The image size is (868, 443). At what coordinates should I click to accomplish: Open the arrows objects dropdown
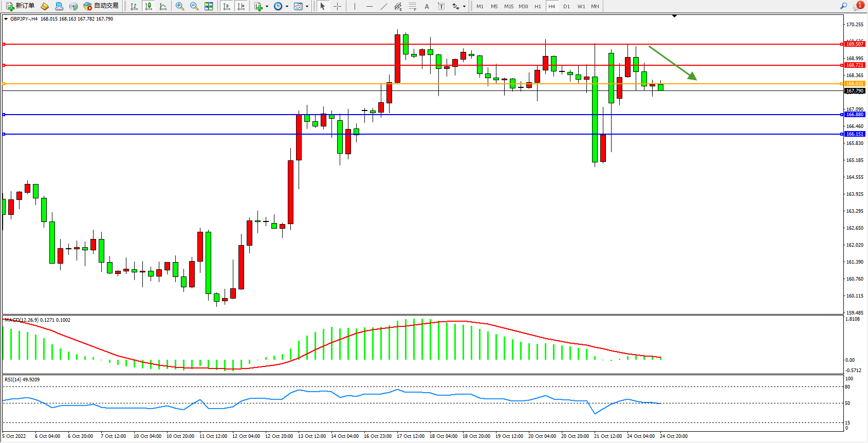pyautogui.click(x=464, y=7)
